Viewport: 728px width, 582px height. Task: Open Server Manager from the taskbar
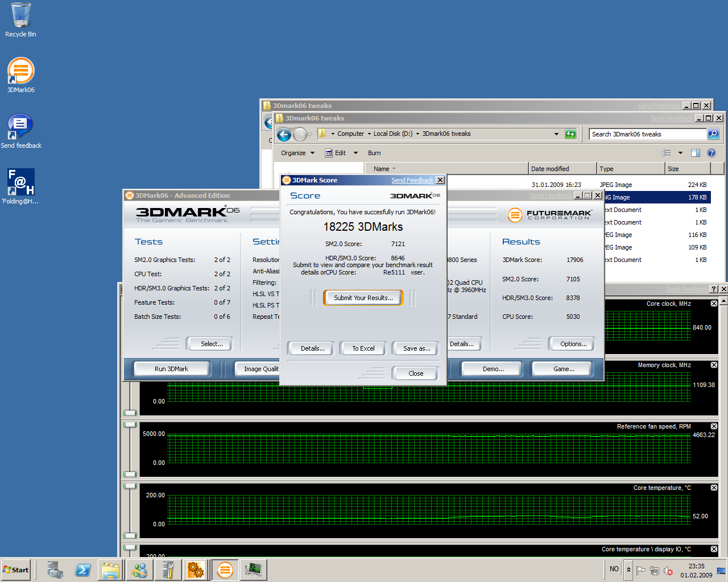coord(55,569)
